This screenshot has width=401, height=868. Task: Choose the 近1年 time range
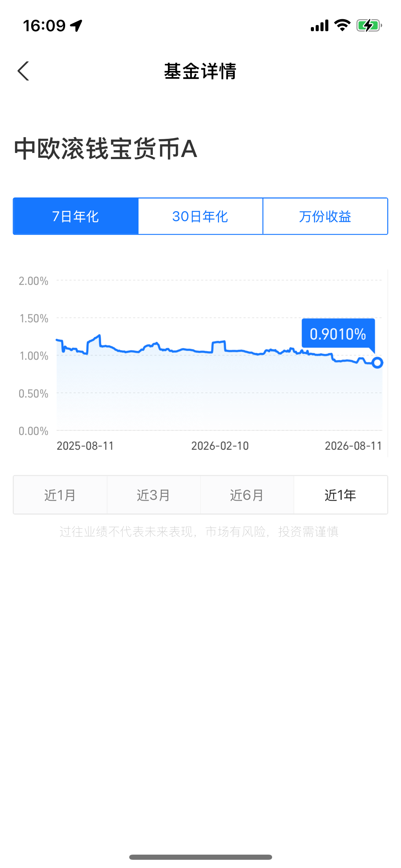pos(341,495)
